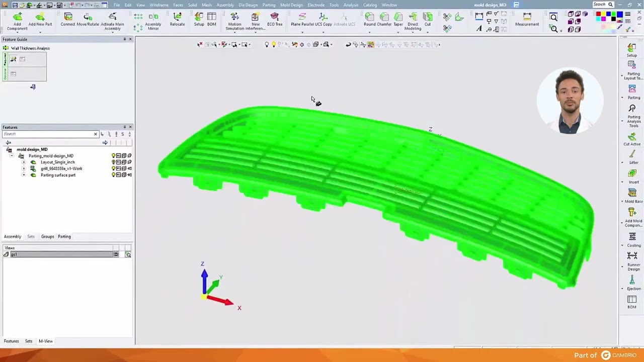The width and height of the screenshot is (644, 362).
Task: Open the ECO Tree tool
Action: (275, 20)
